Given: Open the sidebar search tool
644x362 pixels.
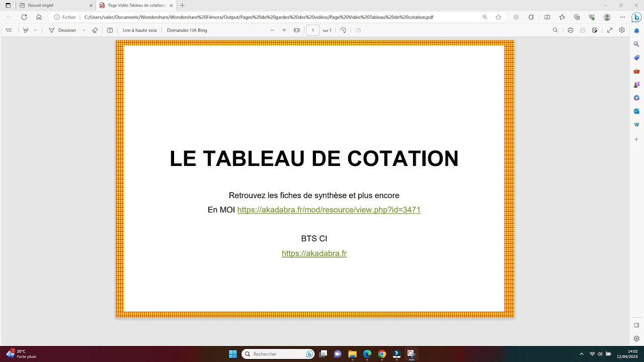Looking at the screenshot, I should [636, 44].
